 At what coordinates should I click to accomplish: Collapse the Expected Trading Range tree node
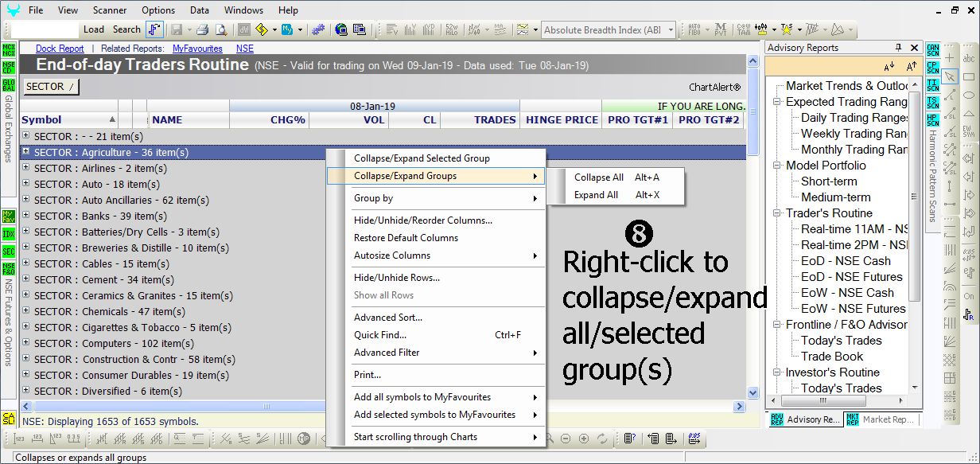[x=776, y=102]
